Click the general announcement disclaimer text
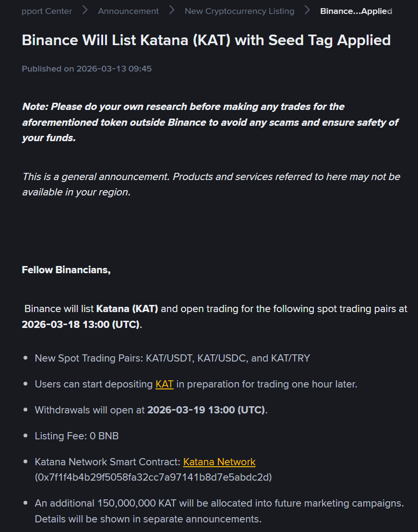 [x=211, y=184]
